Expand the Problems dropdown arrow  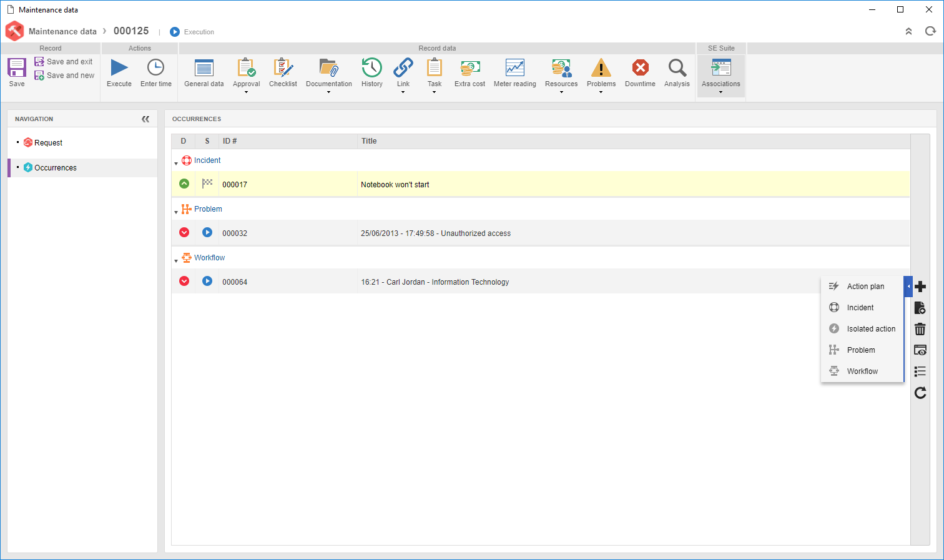601,92
